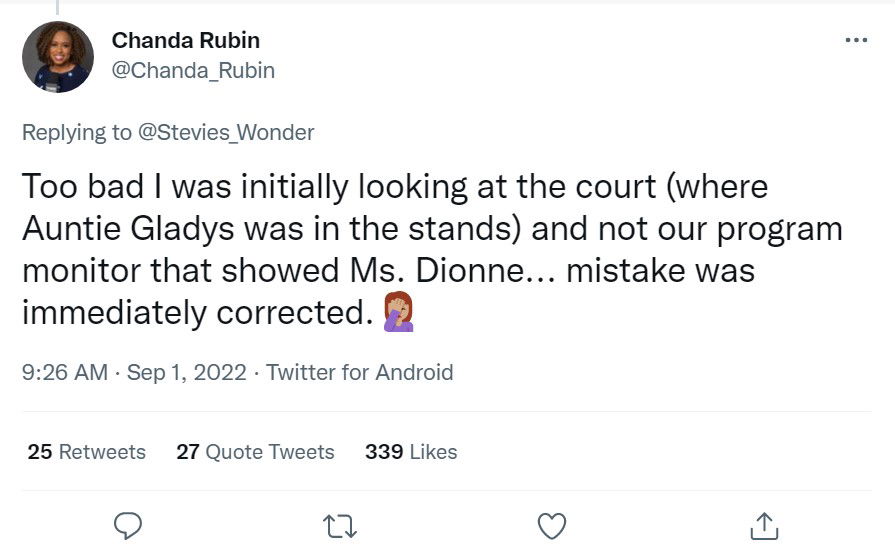Click the 'Replying to' label text

tap(76, 132)
